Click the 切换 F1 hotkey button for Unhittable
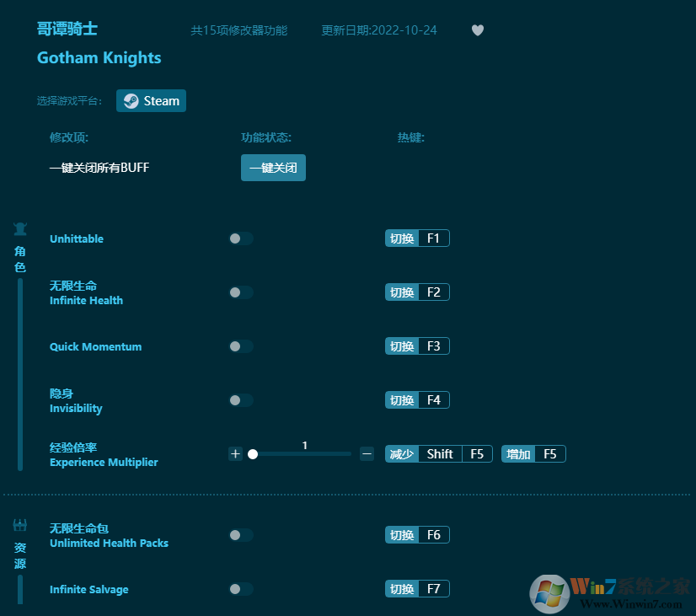The image size is (696, 616). click(417, 238)
